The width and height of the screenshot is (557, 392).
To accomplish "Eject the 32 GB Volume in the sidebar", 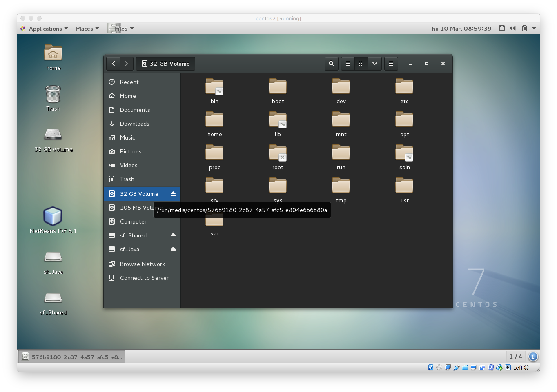I will pyautogui.click(x=173, y=194).
